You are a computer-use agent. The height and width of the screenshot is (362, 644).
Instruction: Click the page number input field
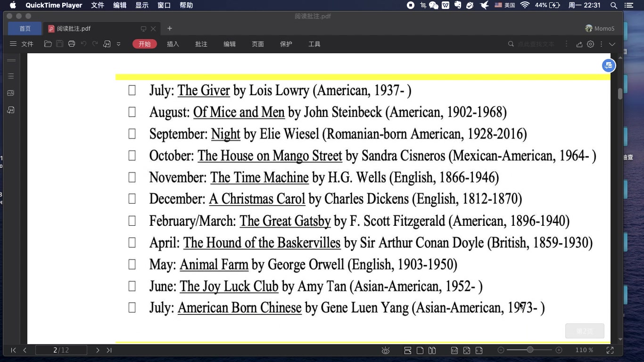point(61,350)
